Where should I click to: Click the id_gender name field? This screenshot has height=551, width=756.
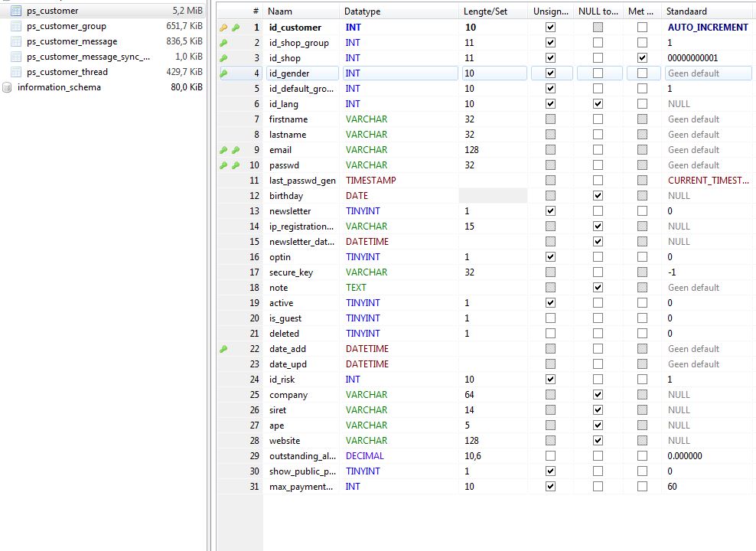pos(302,73)
